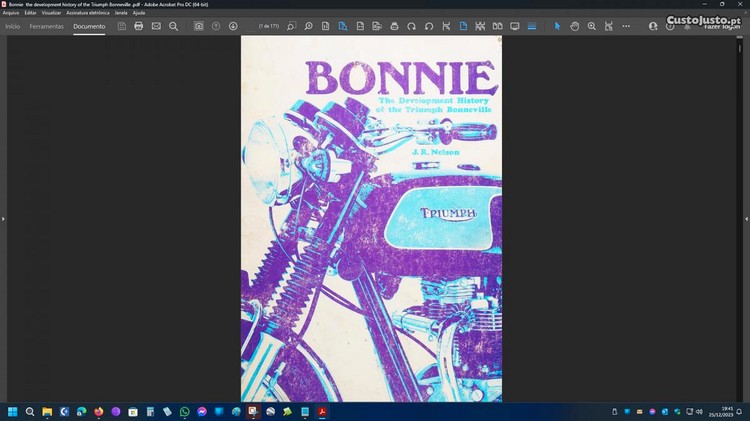This screenshot has width=750, height=421.
Task: Go to the previous page with the up arrow
Action: [216, 26]
